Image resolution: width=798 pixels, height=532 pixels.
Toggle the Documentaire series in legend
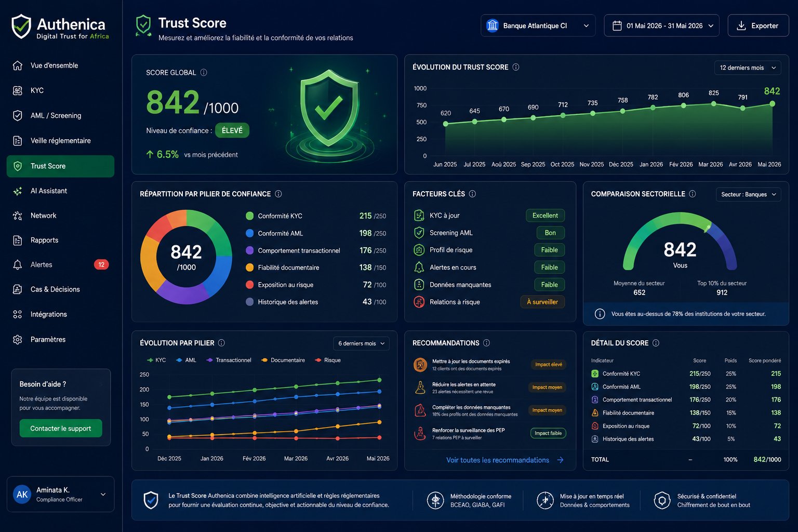pyautogui.click(x=283, y=360)
